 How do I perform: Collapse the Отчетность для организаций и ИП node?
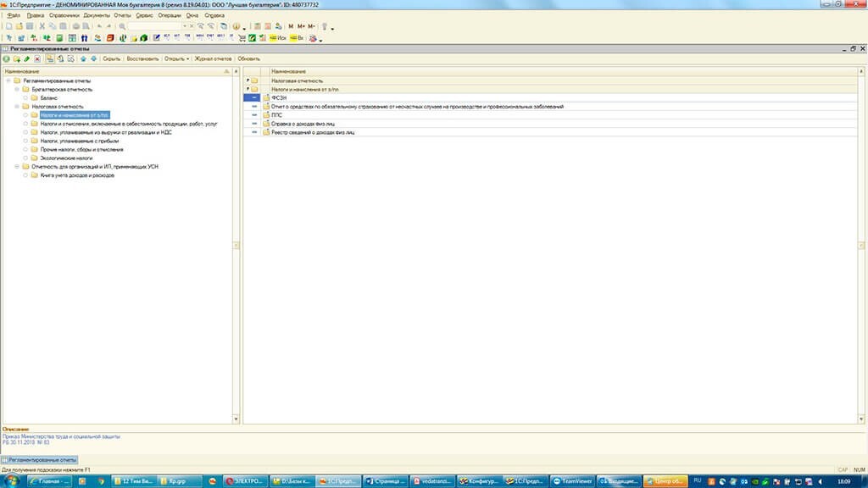[17, 167]
